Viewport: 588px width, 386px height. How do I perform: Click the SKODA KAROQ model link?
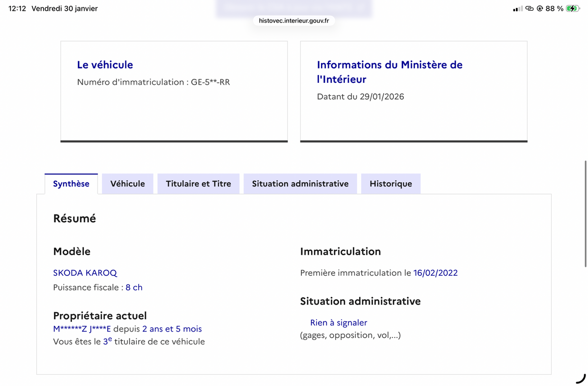tap(85, 273)
